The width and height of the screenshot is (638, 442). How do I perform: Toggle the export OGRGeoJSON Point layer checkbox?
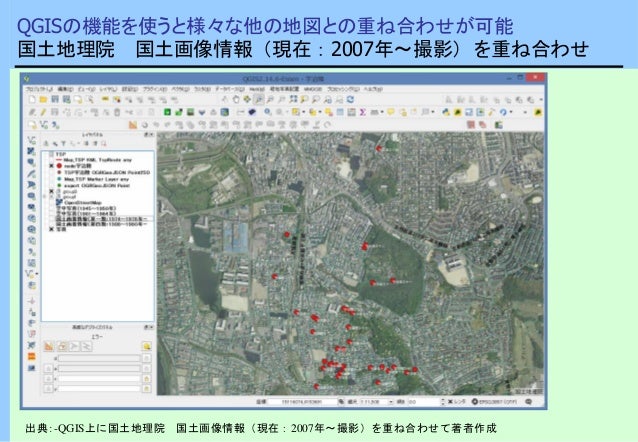coord(52,186)
